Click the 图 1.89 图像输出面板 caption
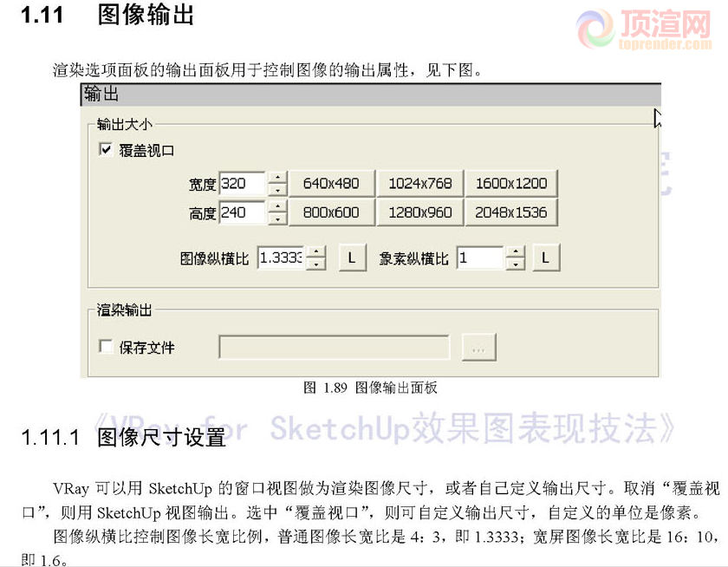The image size is (728, 567). (371, 388)
